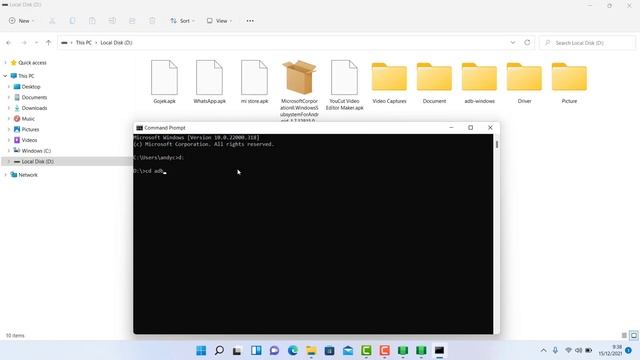Screen dimensions: 640x360
Task: Open the New item menu in File Explorer
Action: 22,21
